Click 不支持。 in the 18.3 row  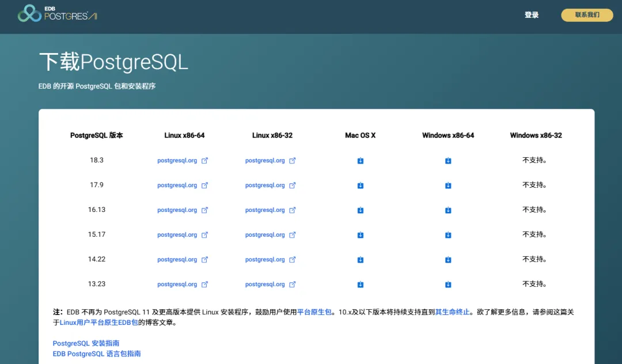(x=534, y=160)
